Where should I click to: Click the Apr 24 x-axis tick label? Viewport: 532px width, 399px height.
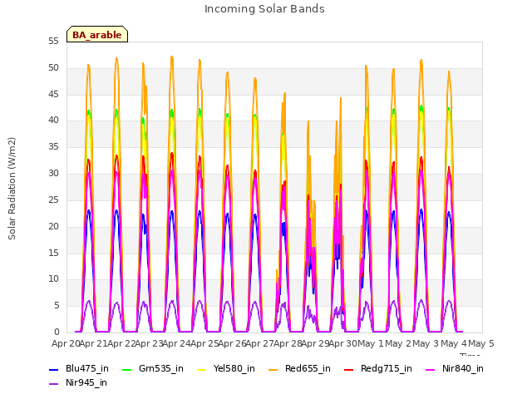tap(176, 343)
